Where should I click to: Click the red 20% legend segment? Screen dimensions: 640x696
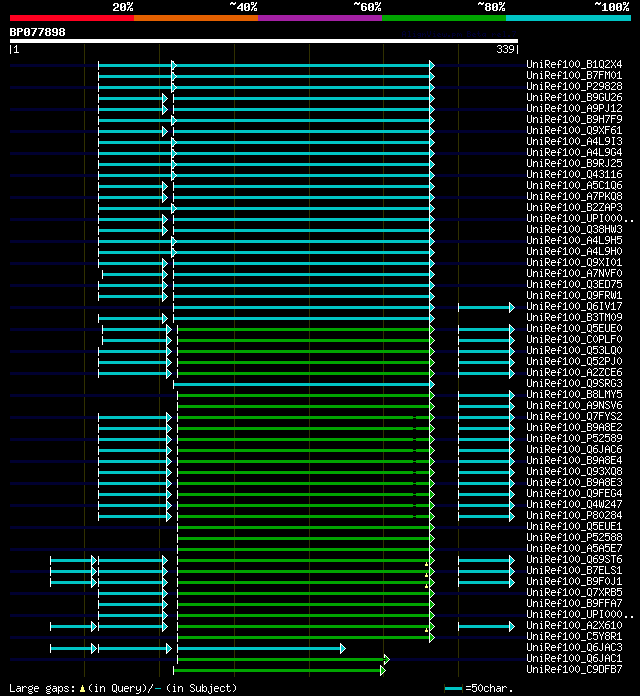pos(72,18)
